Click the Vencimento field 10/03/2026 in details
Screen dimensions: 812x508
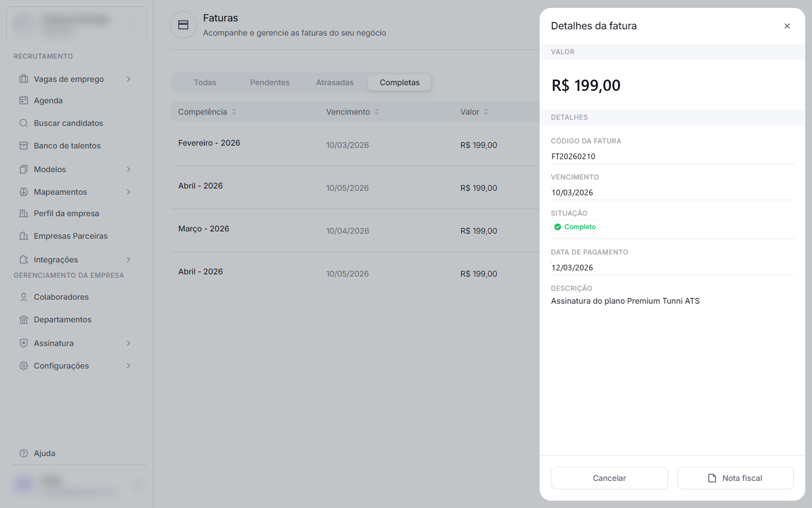(x=672, y=192)
